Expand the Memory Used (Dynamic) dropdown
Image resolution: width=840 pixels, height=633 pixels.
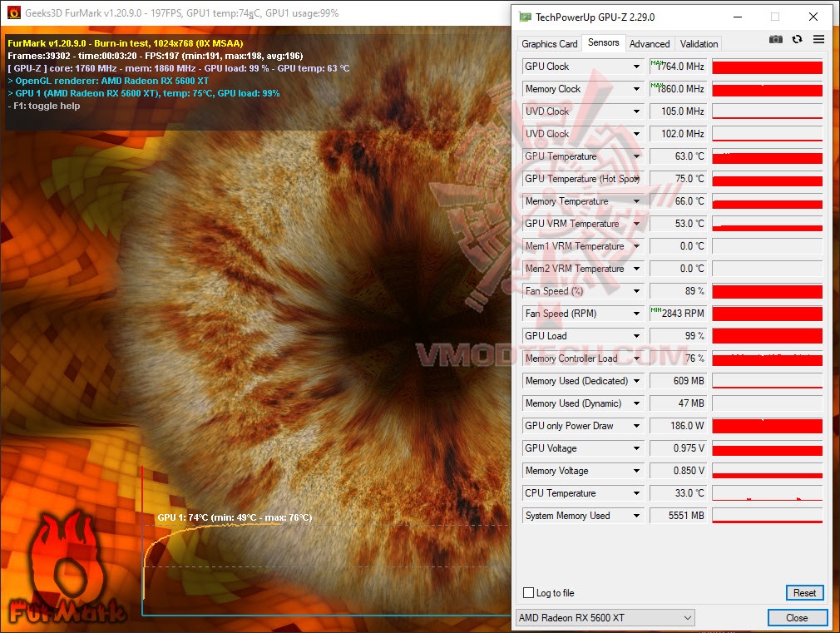pyautogui.click(x=636, y=403)
